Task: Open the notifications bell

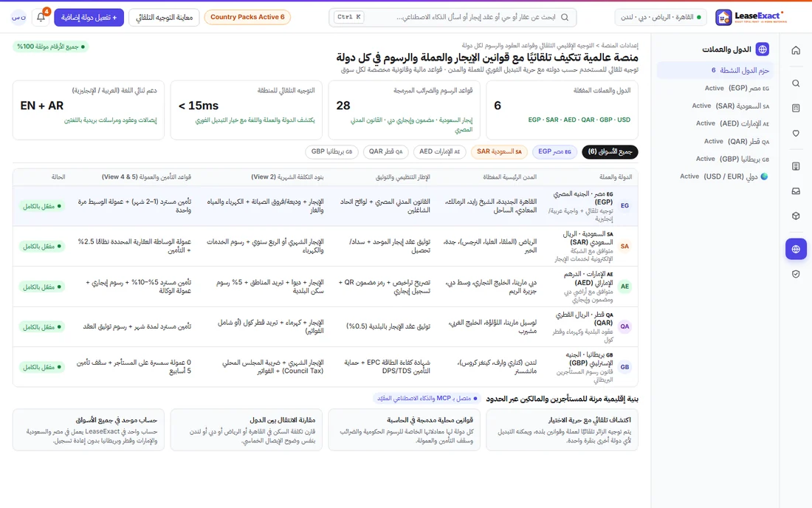Action: point(41,17)
